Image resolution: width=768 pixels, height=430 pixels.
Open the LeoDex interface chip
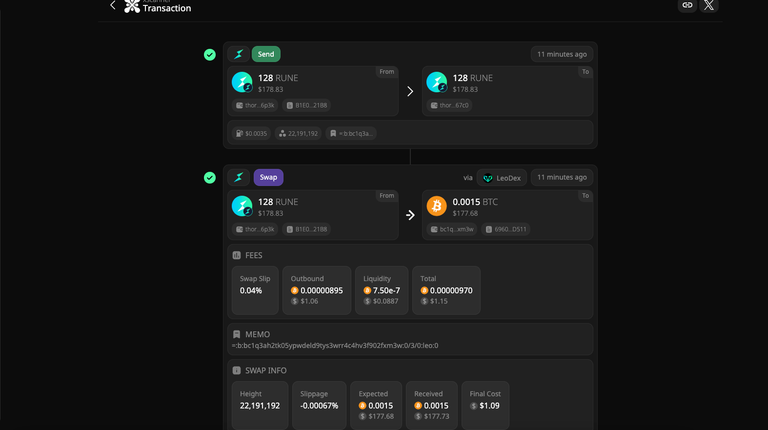[x=502, y=178]
